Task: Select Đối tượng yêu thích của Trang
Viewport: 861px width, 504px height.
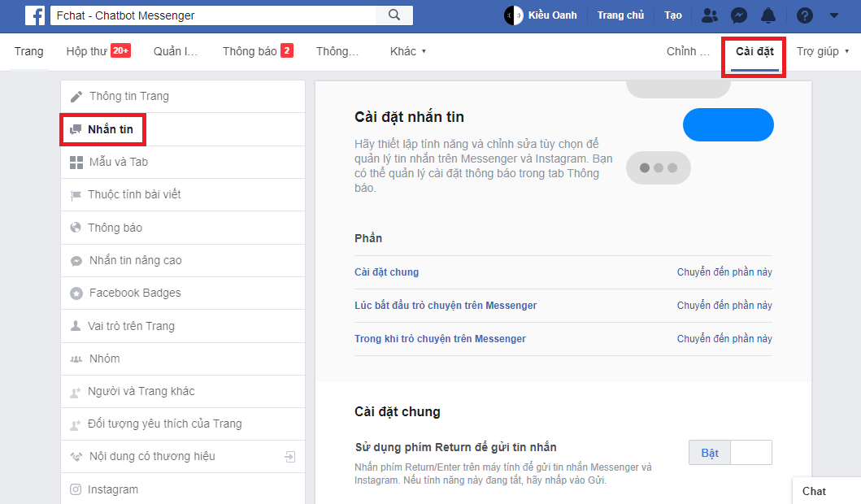Action: (x=183, y=424)
